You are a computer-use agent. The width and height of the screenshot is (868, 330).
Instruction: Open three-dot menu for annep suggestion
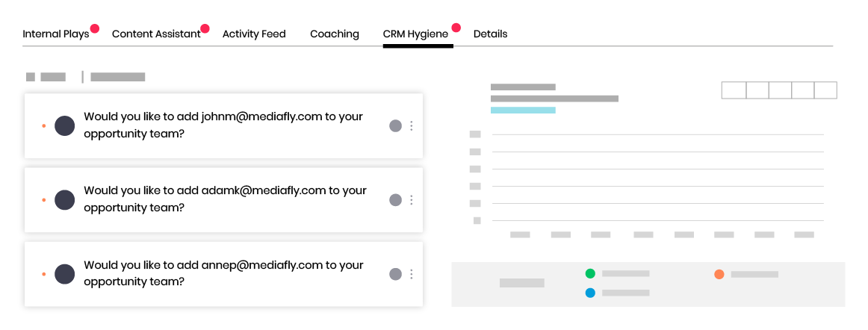pyautogui.click(x=412, y=274)
